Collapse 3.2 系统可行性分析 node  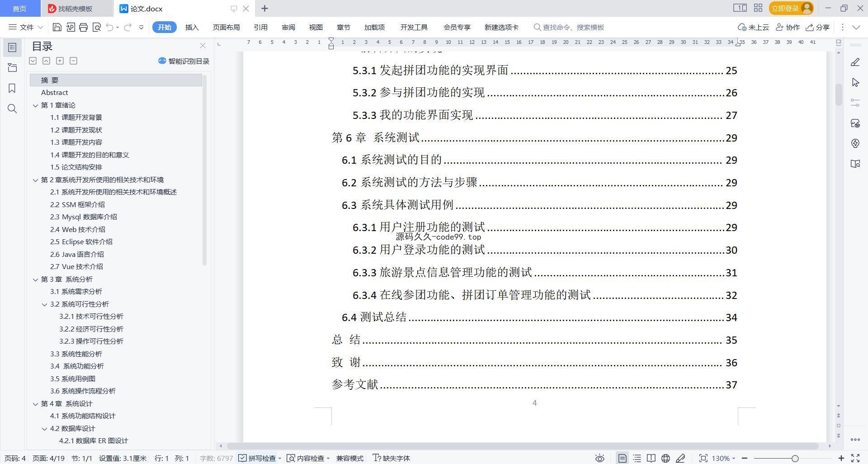coord(44,304)
